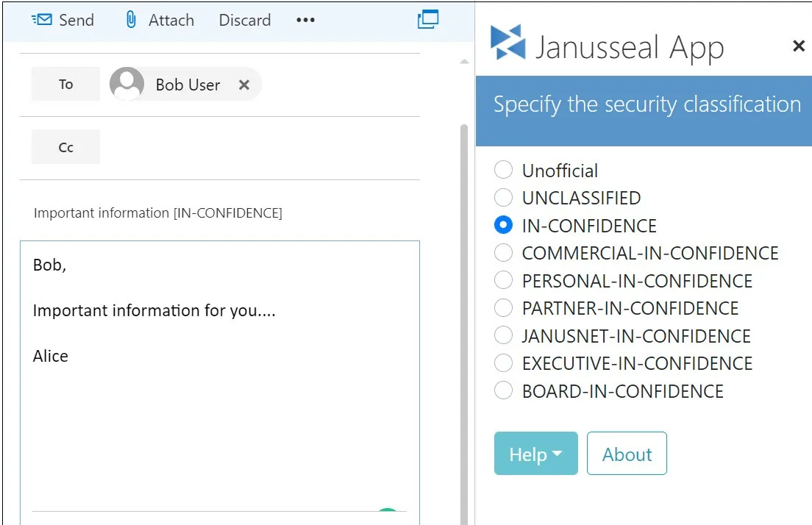Expand the Help dropdown button

pyautogui.click(x=535, y=454)
